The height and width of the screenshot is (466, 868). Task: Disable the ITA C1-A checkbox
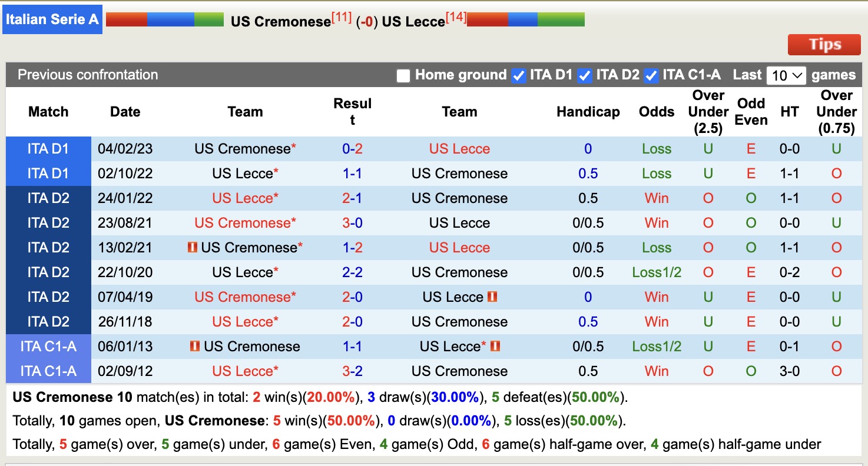tap(651, 75)
